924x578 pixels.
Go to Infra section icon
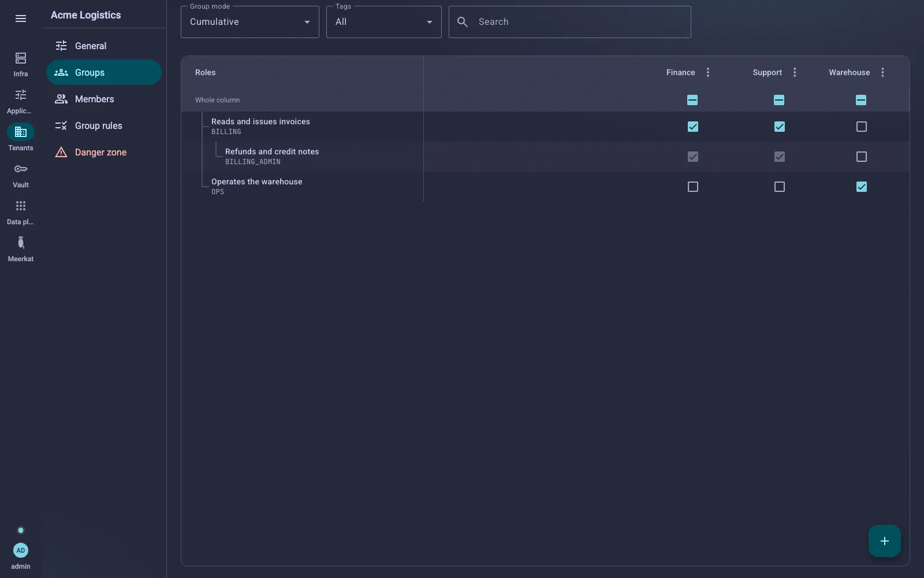21,58
